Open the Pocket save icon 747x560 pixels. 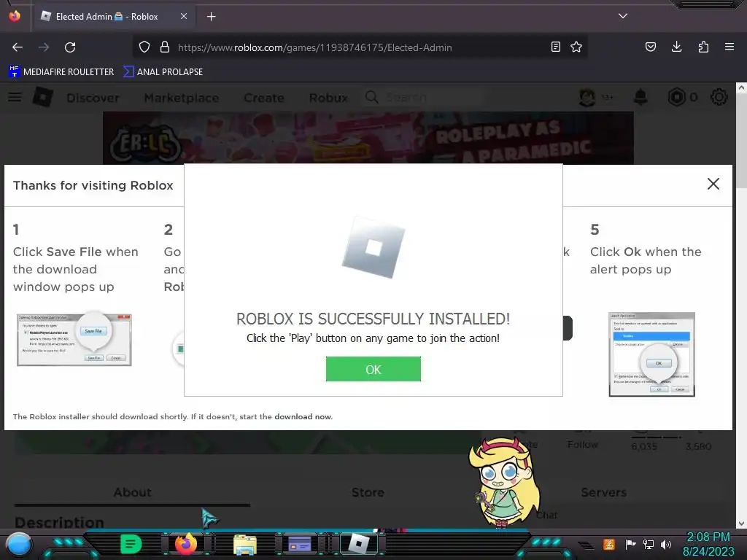650,47
